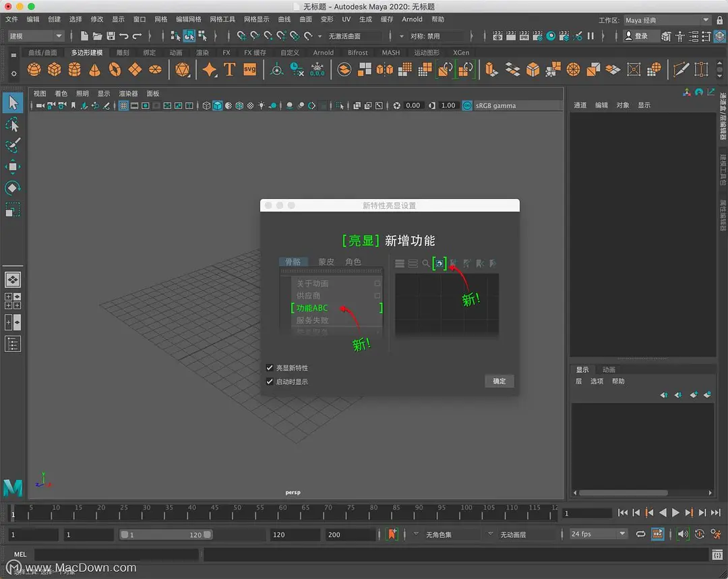Click the Save Scene icon
Viewport: 728px width, 579px height.
pyautogui.click(x=111, y=36)
